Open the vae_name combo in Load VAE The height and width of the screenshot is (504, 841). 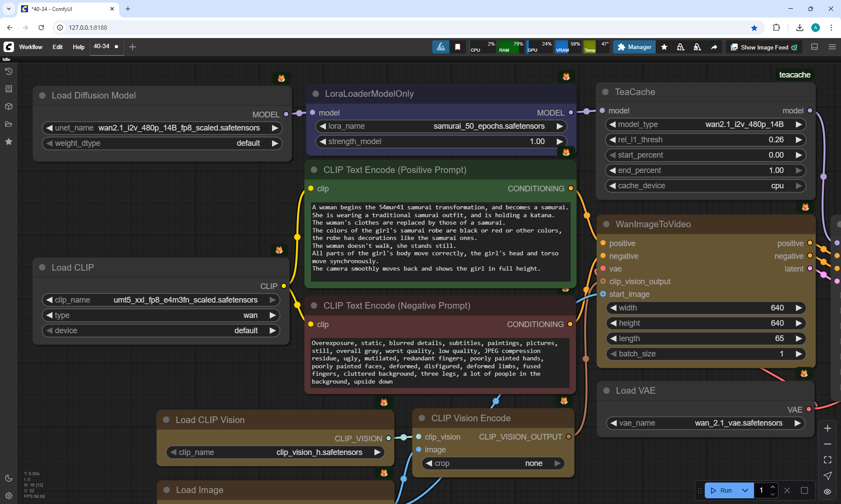pyautogui.click(x=705, y=423)
